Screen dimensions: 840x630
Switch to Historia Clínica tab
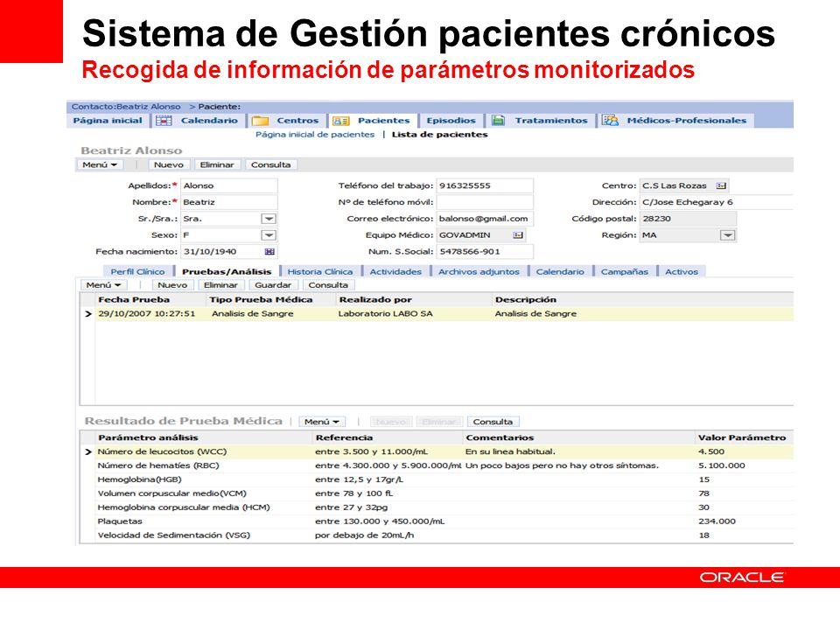(x=320, y=271)
